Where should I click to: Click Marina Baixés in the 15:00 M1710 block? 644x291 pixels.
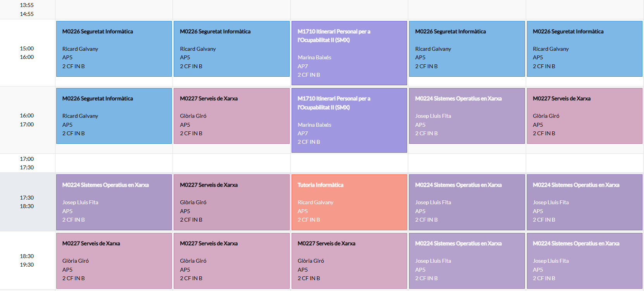click(x=314, y=57)
